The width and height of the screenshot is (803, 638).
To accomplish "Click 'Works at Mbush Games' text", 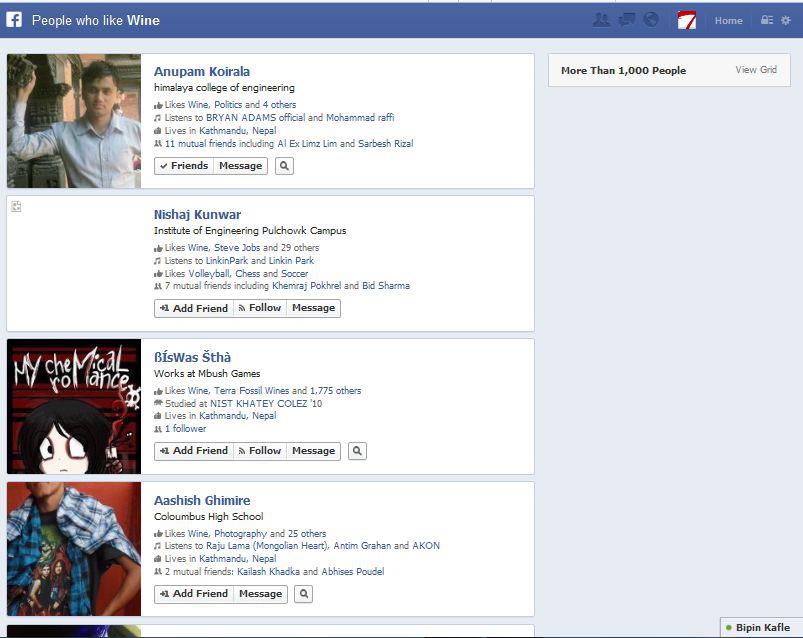I will (x=207, y=373).
